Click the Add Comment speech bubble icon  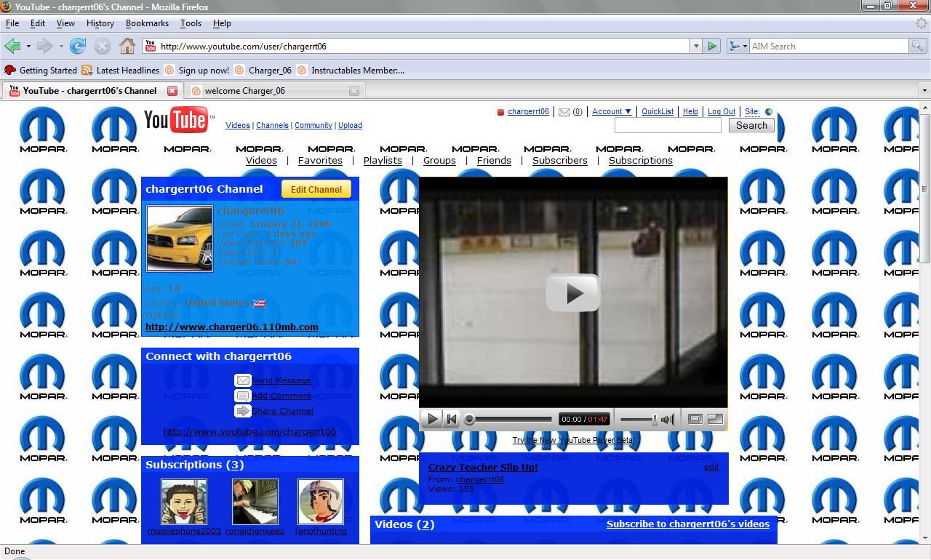(243, 396)
